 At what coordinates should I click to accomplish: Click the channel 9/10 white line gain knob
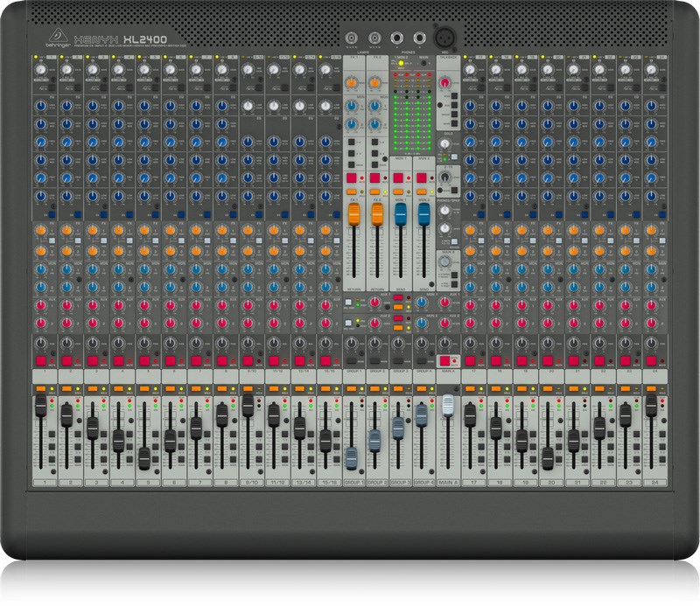[248, 106]
